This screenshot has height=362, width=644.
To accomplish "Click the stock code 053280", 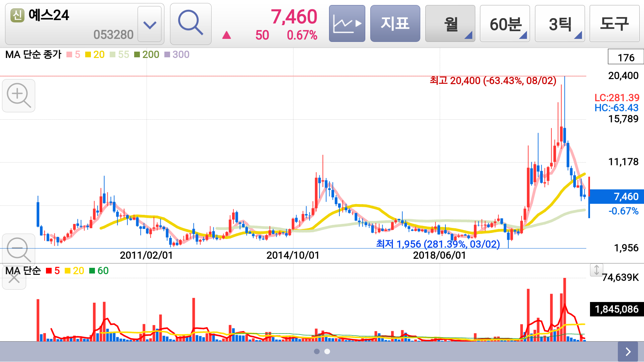I will [113, 35].
